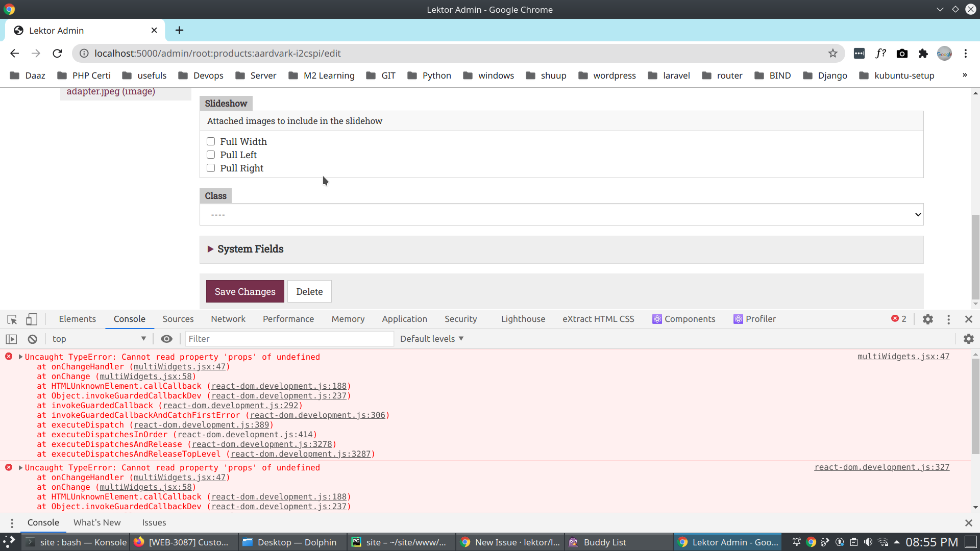Clear the console with the clear icon
This screenshot has height=551, width=980.
pos(32,339)
